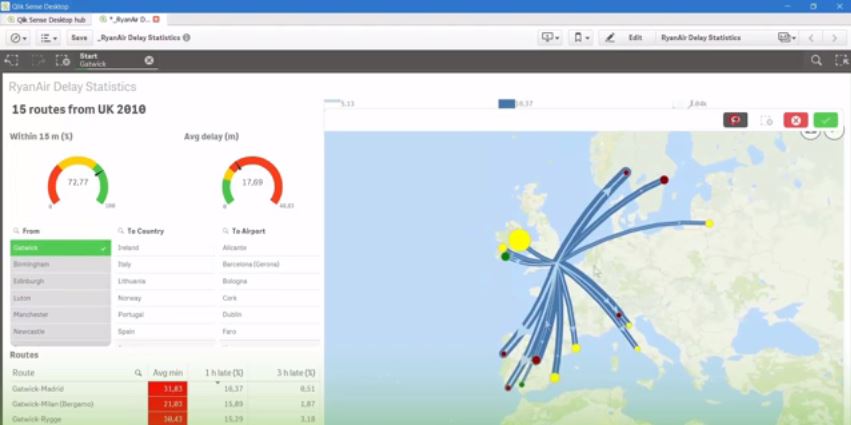Open the global navigation compass menu
This screenshot has height=425, width=851.
(18, 37)
